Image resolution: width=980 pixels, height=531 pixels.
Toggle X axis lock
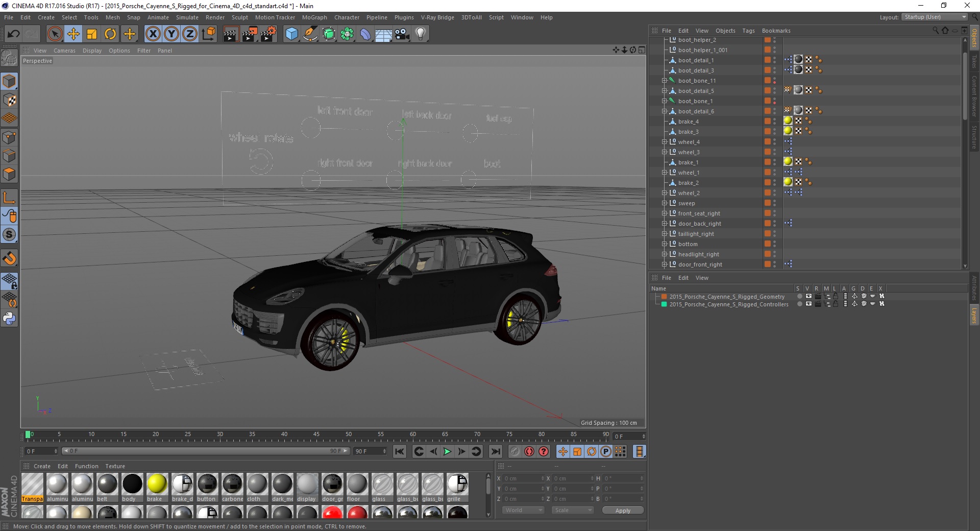point(153,34)
